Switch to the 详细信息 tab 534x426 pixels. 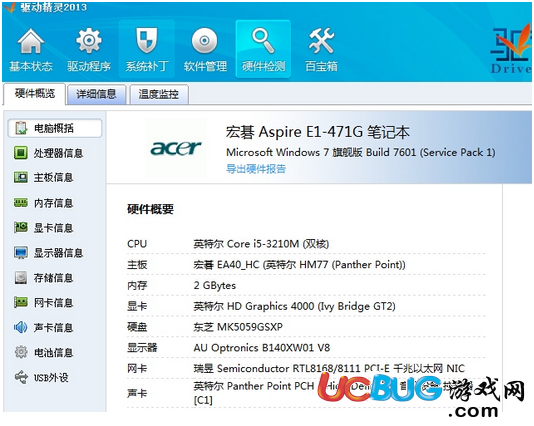(96, 94)
